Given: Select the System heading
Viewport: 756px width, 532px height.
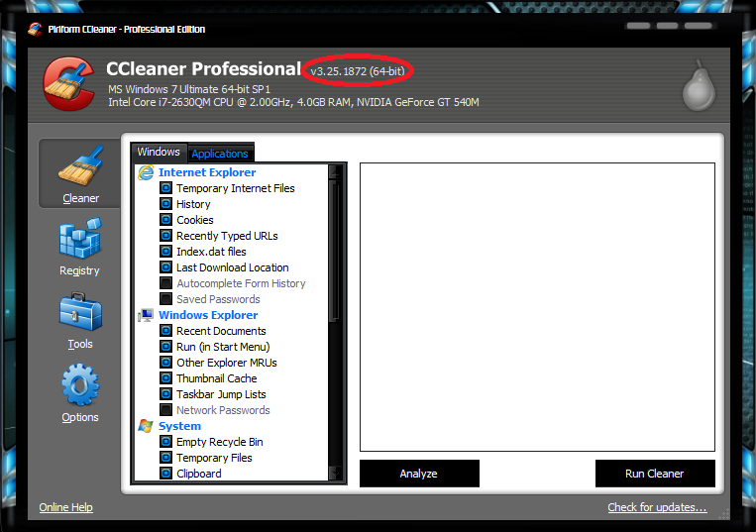Looking at the screenshot, I should tap(180, 426).
